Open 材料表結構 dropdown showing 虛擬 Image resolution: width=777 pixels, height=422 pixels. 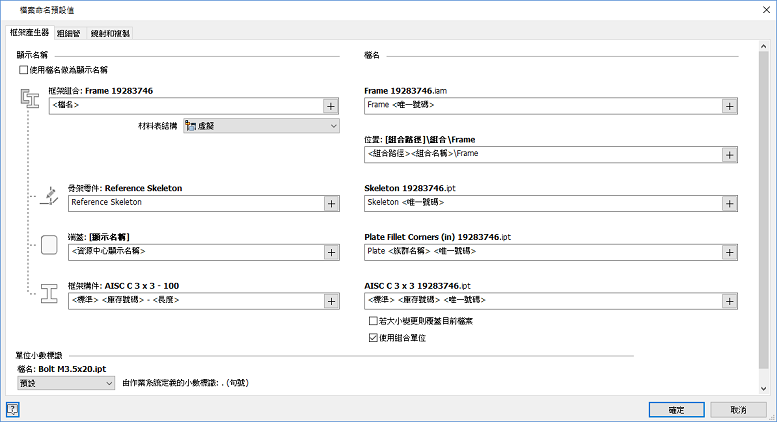pyautogui.click(x=261, y=126)
